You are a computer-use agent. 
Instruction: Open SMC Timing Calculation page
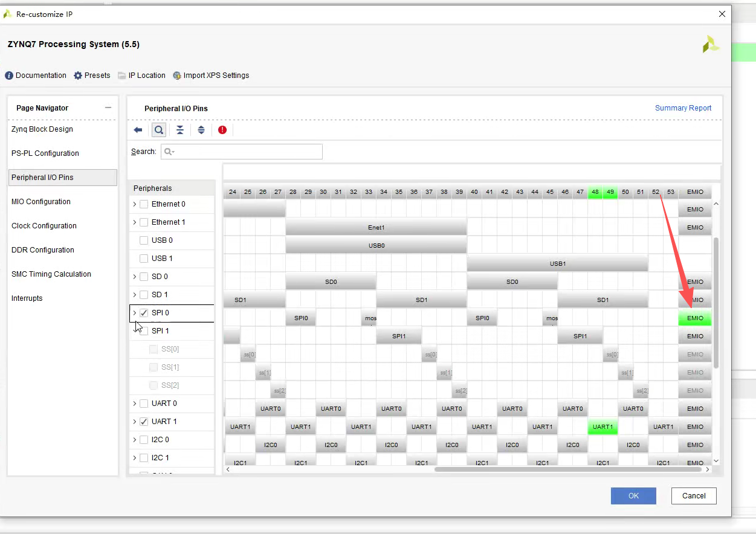(62, 274)
